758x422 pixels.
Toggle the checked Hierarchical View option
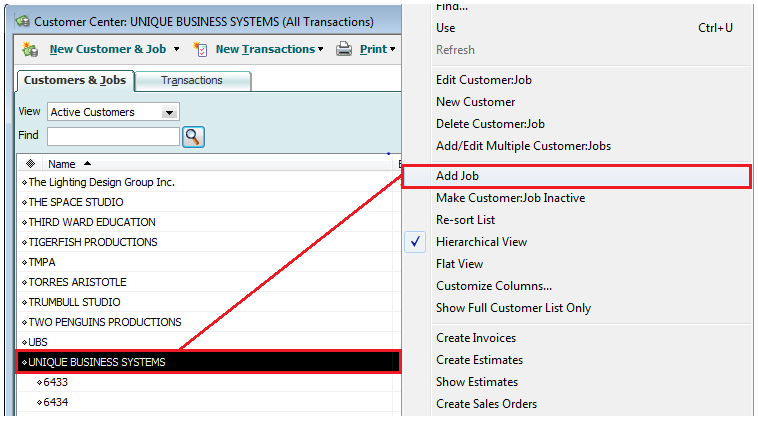[x=480, y=242]
